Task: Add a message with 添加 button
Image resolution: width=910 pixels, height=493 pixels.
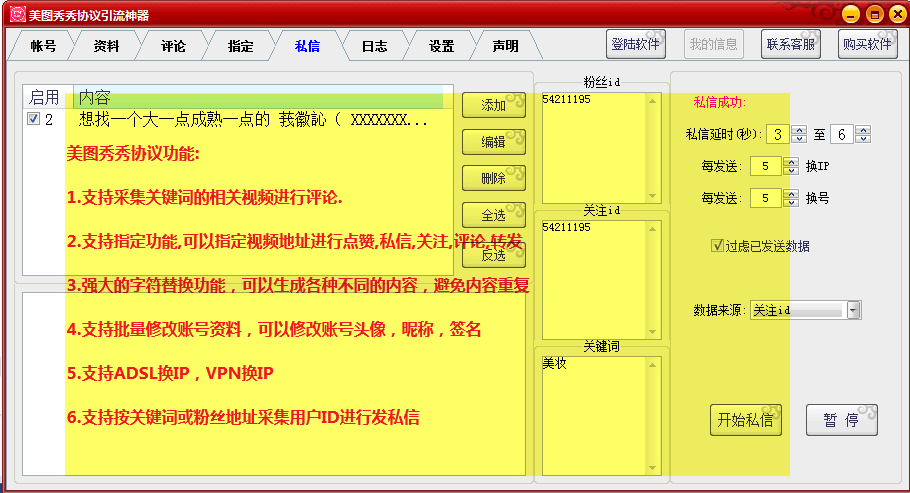Action: click(x=494, y=105)
